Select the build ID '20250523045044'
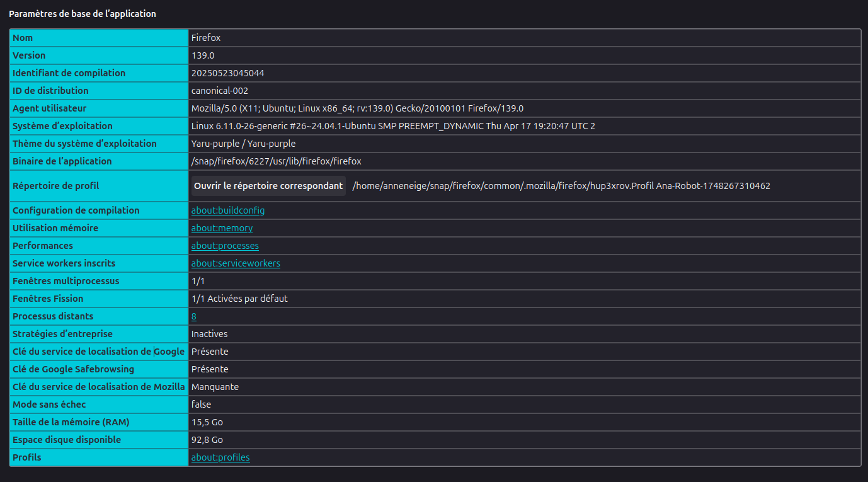 click(228, 73)
